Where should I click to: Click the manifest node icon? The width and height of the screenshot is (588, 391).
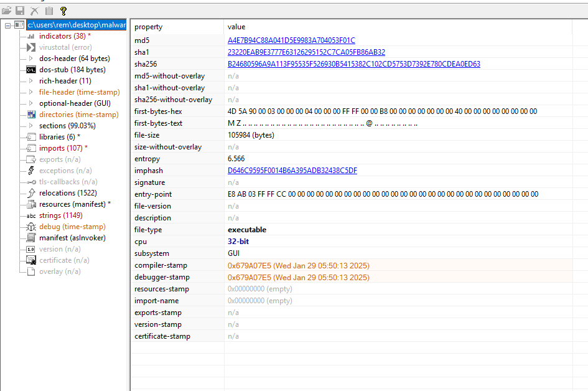[x=32, y=238]
